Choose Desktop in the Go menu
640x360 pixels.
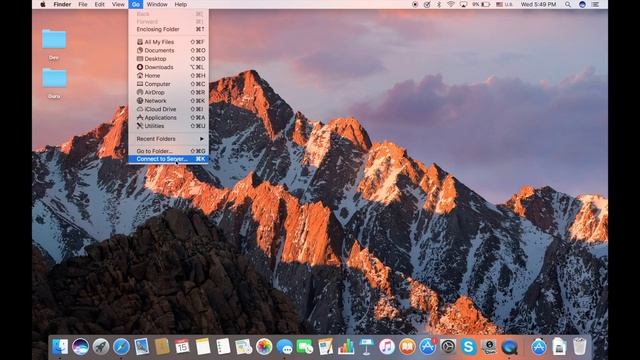click(168, 59)
